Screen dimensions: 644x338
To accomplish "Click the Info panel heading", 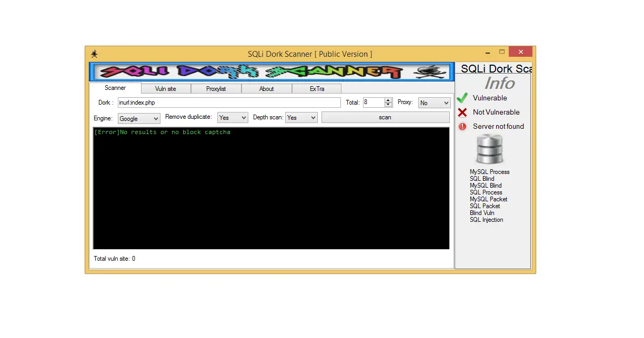I will tap(500, 83).
